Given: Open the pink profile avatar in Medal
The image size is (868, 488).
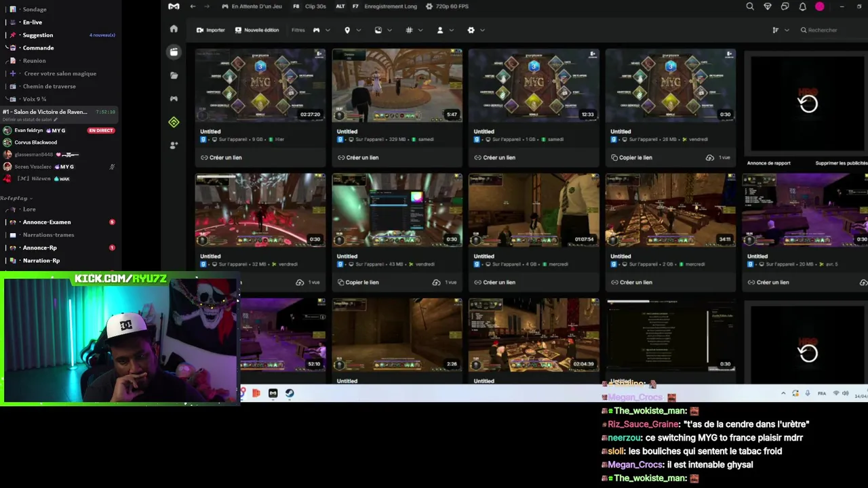Looking at the screenshot, I should (x=820, y=6).
